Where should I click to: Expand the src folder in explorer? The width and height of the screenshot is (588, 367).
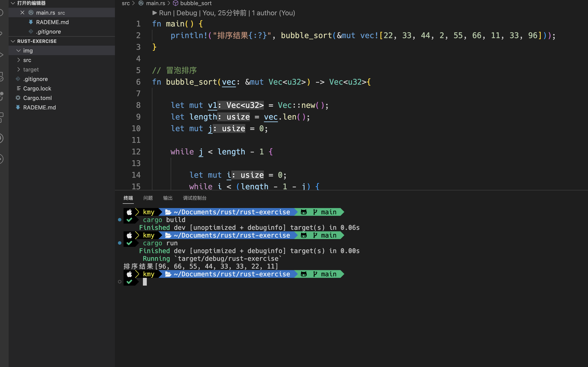(19, 60)
